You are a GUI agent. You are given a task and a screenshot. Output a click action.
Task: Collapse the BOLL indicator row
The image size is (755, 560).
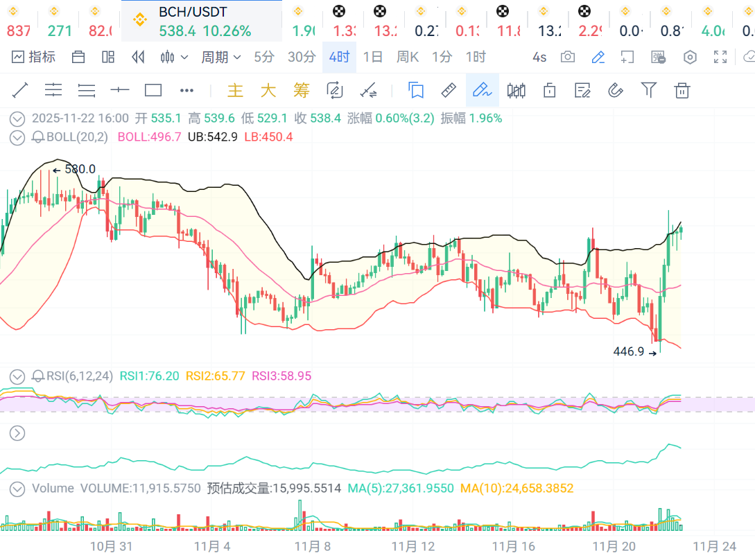pyautogui.click(x=17, y=137)
